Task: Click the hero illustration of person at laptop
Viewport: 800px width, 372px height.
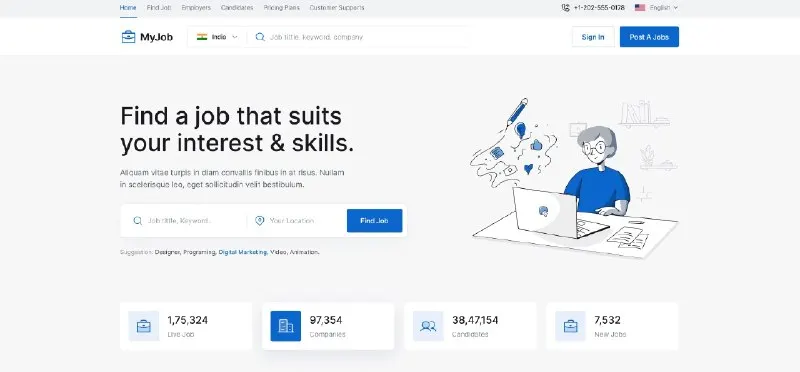Action: pyautogui.click(x=574, y=179)
